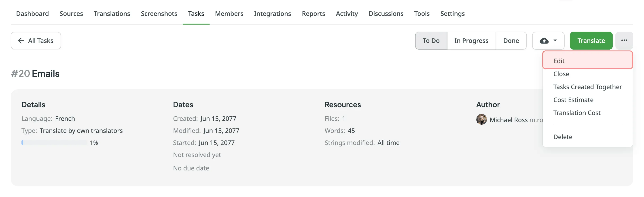Switch to the Dashboard tab

pos(32,13)
